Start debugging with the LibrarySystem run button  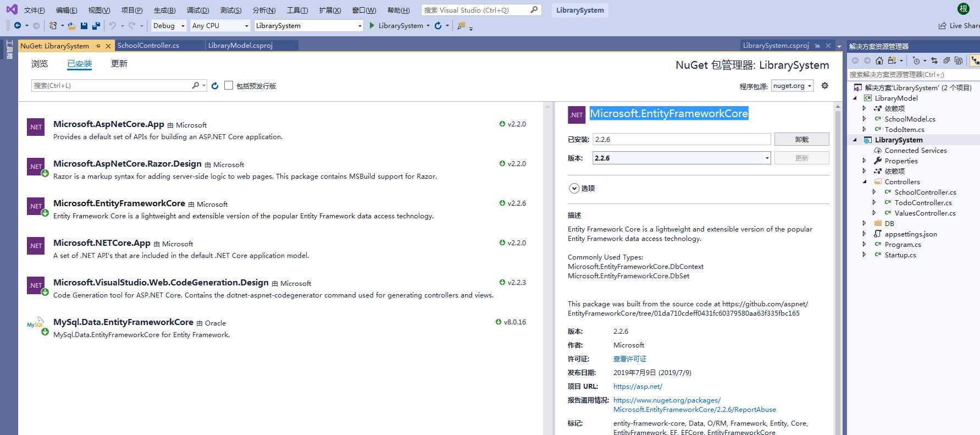[x=399, y=25]
